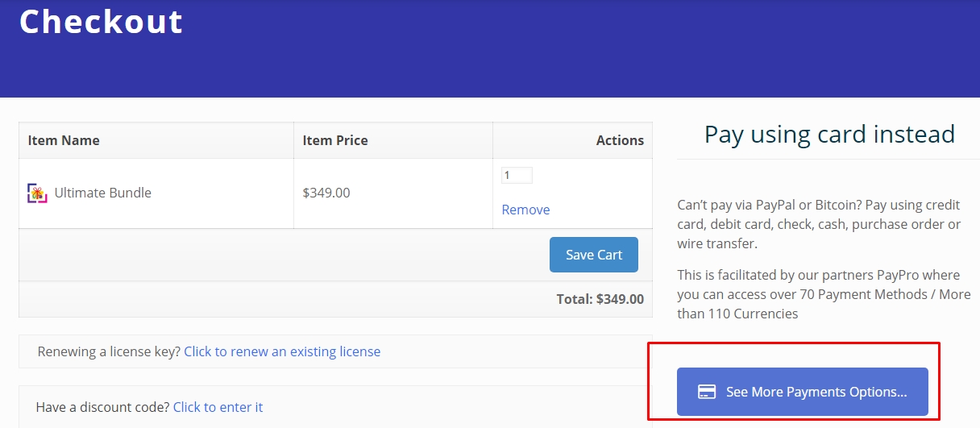Click the 'Have a discount code?' text
The image size is (980, 428).
pos(103,407)
